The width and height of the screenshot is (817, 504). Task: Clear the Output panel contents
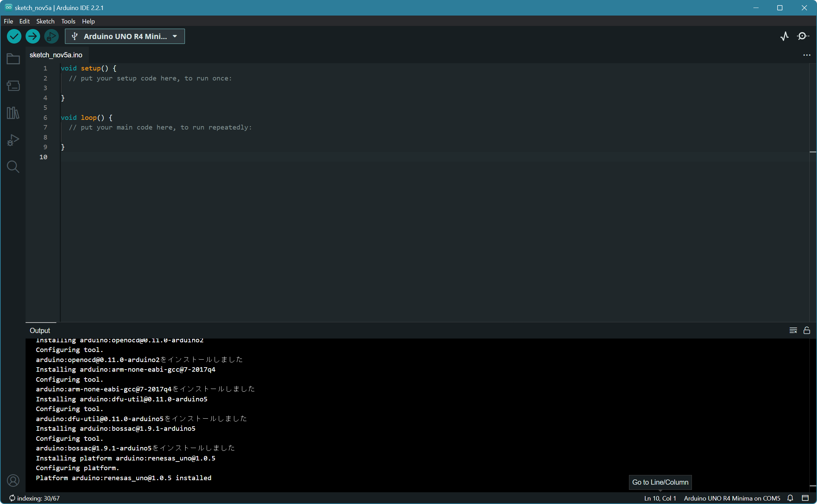point(793,331)
